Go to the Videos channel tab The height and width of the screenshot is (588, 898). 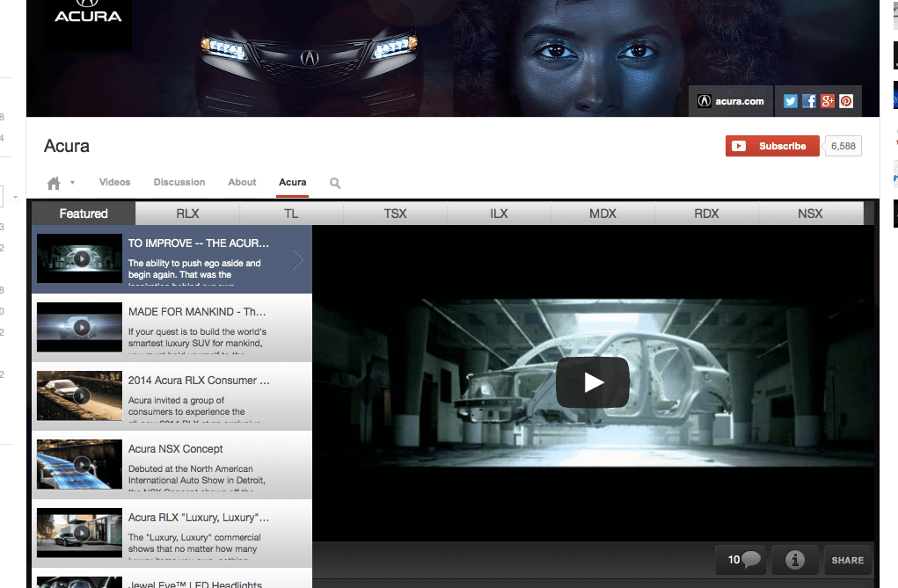114,182
